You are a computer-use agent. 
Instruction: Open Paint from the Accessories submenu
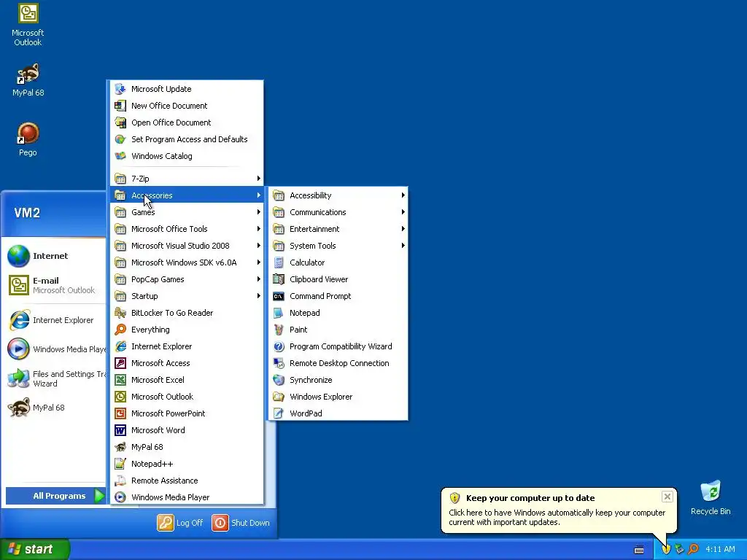point(338,330)
